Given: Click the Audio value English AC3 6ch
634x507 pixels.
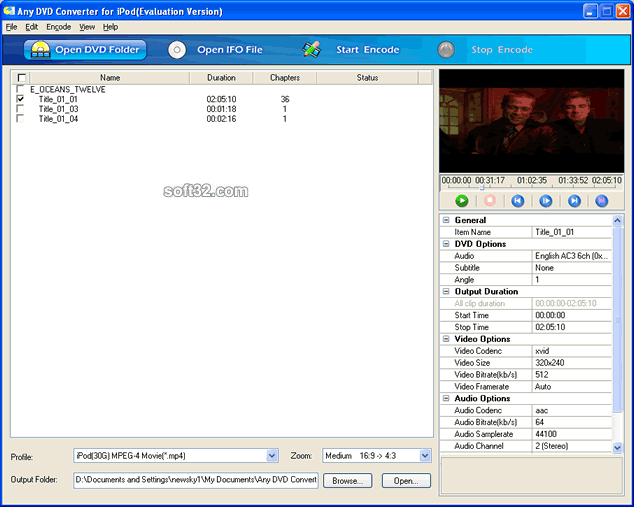Looking at the screenshot, I should click(572, 256).
